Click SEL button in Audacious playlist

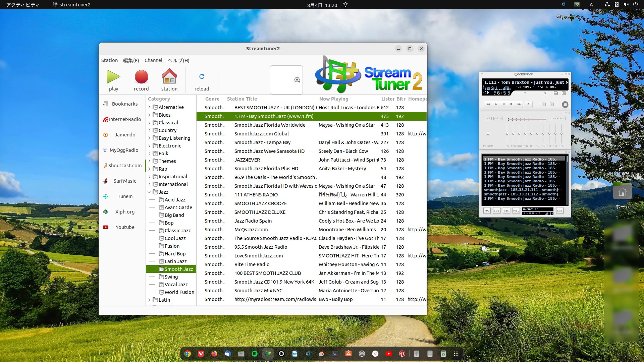[x=506, y=210]
